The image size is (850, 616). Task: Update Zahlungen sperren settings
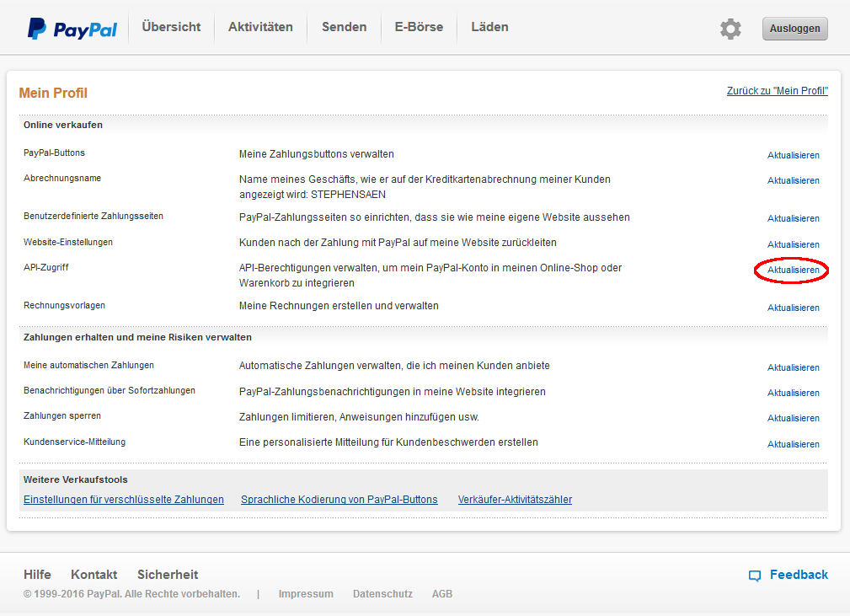(793, 418)
